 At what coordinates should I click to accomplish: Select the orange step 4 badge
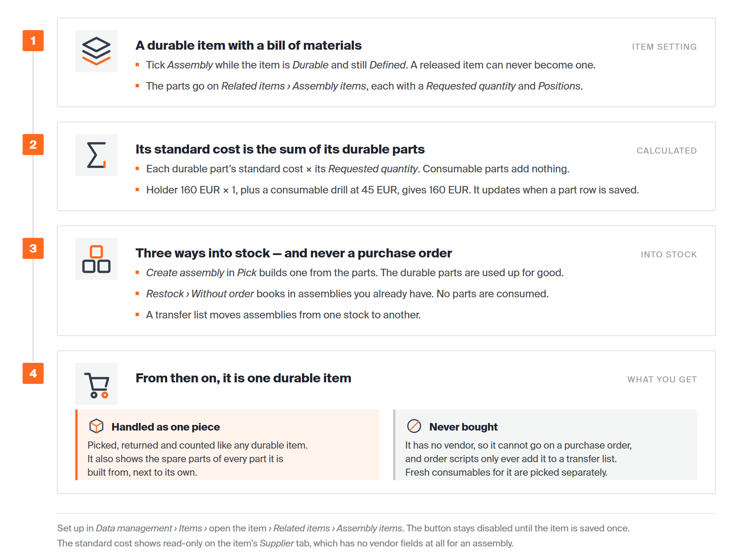33,373
